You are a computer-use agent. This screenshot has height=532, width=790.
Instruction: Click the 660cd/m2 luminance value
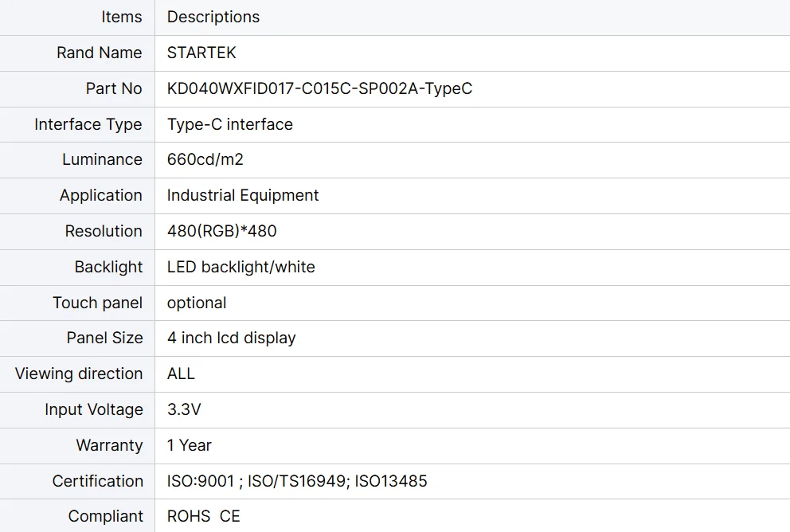[205, 159]
